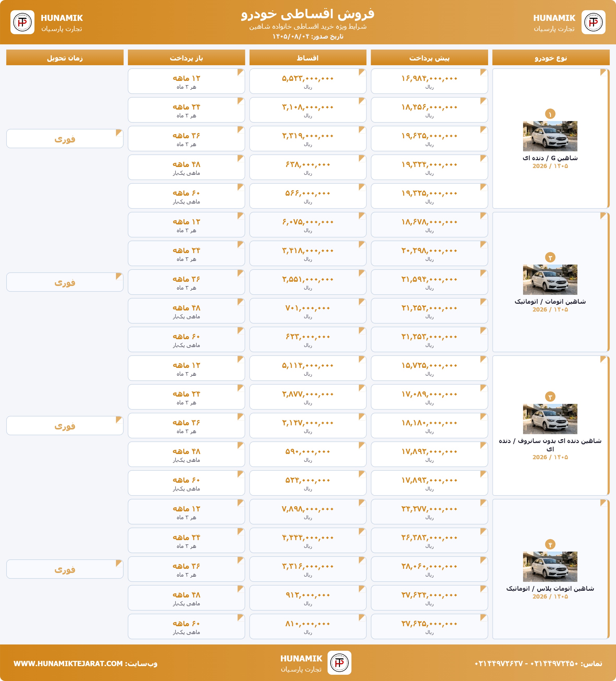The image size is (616, 681).
Task: Click the اقساط column header
Action: tap(308, 57)
